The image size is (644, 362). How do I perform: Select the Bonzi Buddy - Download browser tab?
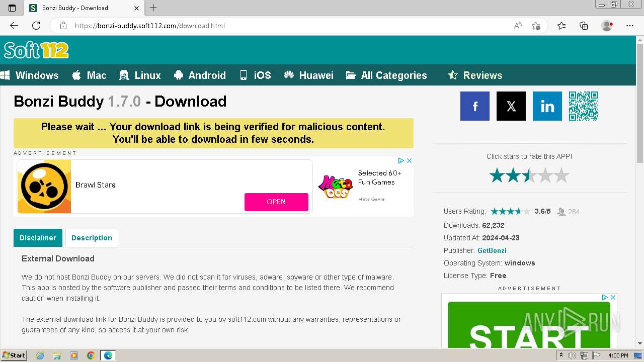click(84, 8)
